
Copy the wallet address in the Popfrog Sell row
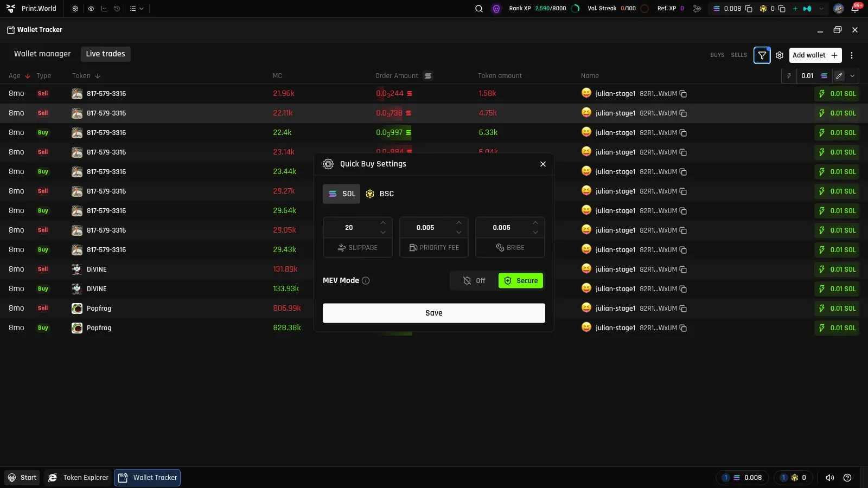pos(684,309)
